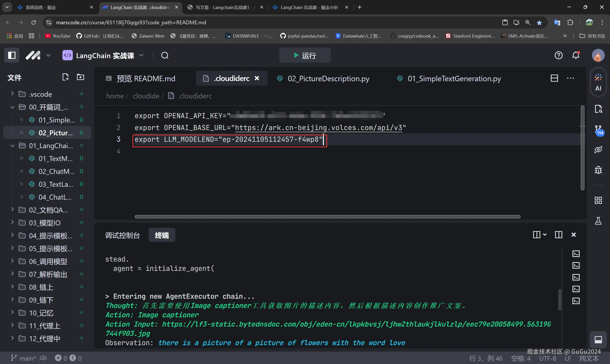Click the search magnifier in header

pos(165,56)
